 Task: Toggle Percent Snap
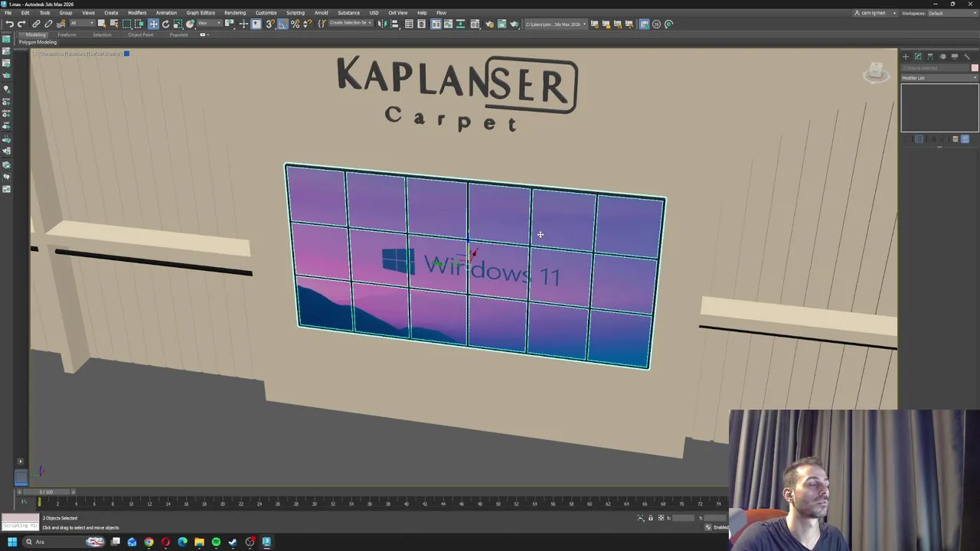click(x=295, y=24)
